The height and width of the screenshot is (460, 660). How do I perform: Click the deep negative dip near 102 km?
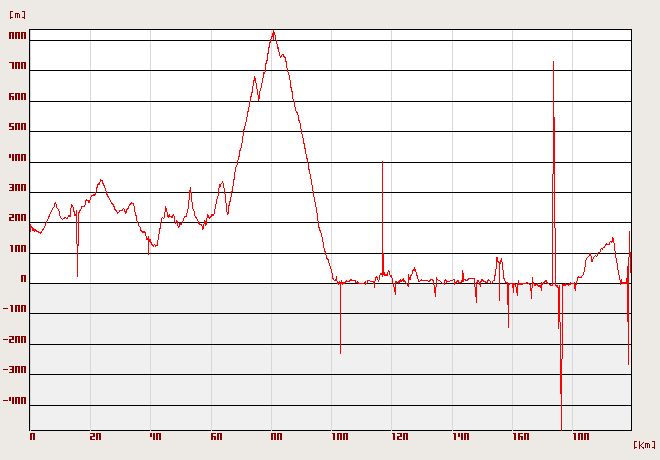click(x=340, y=350)
